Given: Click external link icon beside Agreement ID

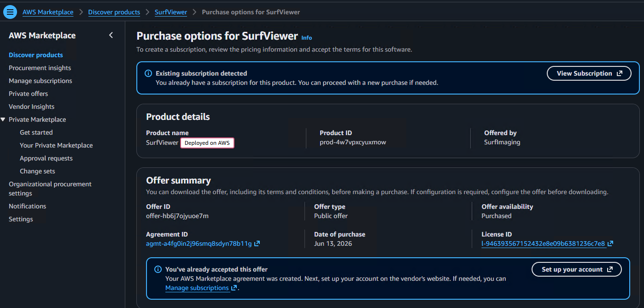Looking at the screenshot, I should 257,243.
